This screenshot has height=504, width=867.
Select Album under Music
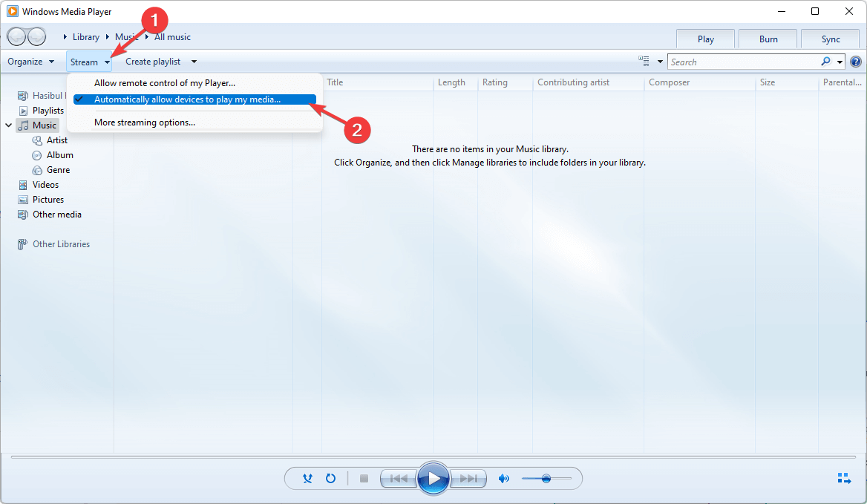tap(59, 155)
